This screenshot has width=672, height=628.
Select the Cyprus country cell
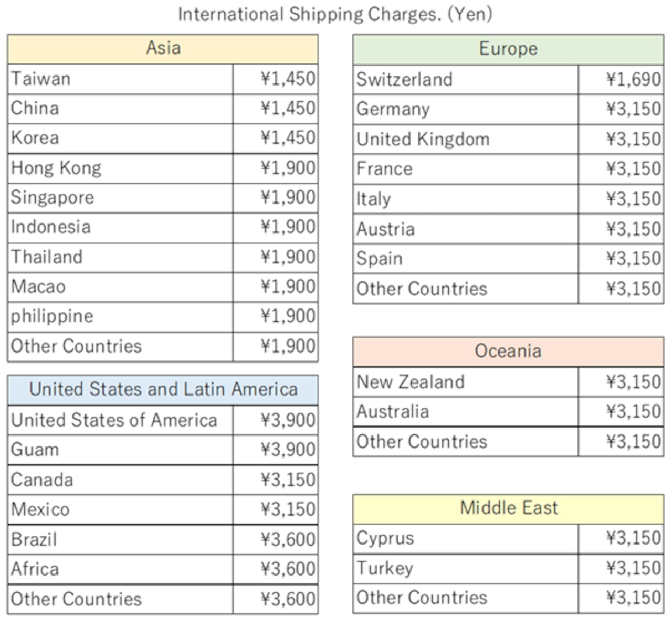(465, 539)
